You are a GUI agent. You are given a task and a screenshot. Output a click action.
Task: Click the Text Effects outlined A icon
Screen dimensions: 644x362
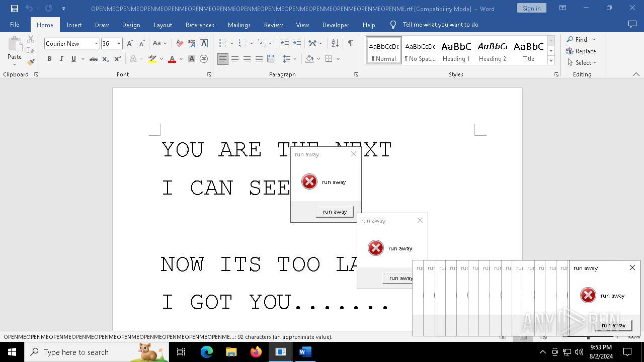pyautogui.click(x=133, y=59)
